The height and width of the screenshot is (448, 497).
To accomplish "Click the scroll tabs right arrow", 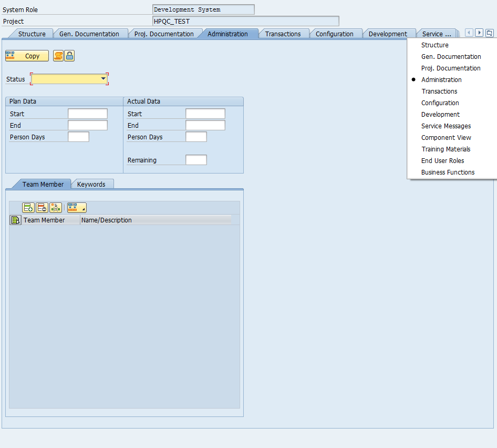I will click(x=479, y=33).
